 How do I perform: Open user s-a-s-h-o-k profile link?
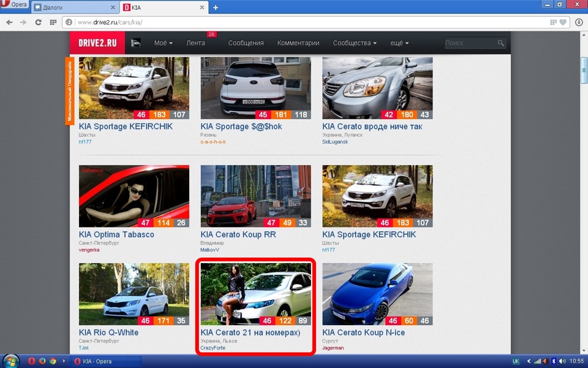click(x=213, y=142)
